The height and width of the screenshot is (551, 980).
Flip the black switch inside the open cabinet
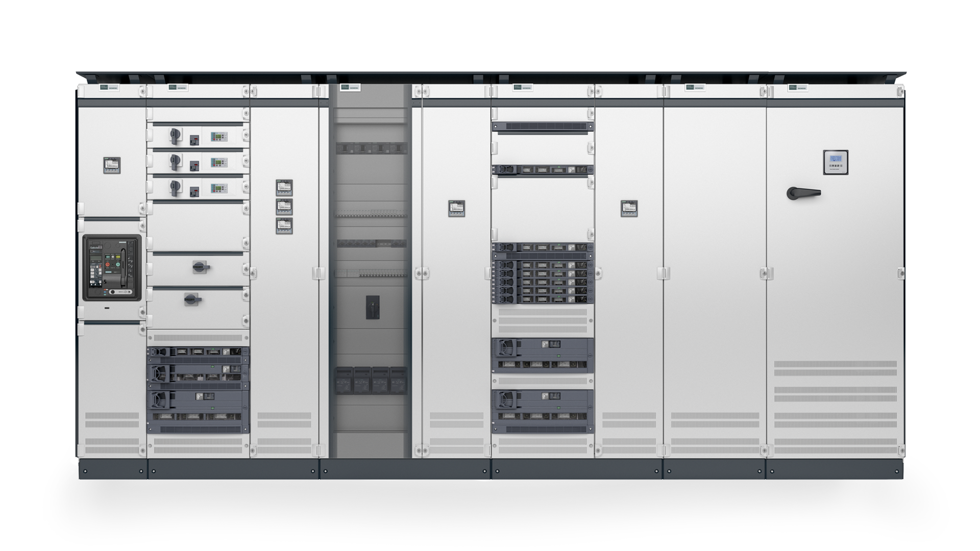pyautogui.click(x=372, y=307)
